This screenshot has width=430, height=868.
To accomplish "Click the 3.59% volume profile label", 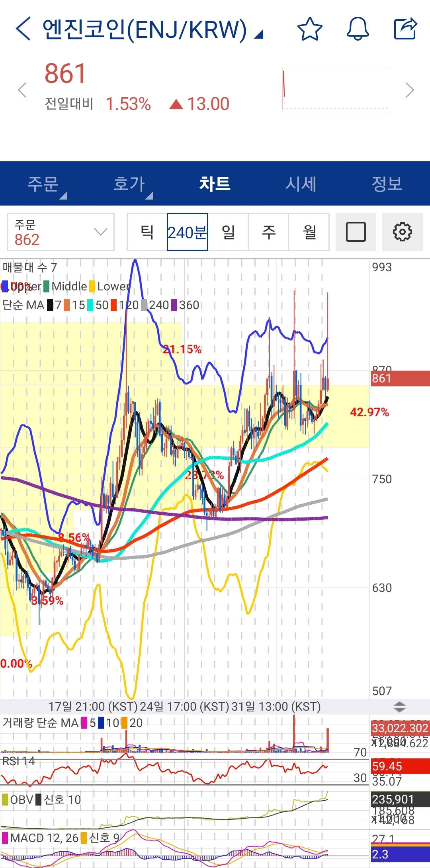I will (x=47, y=601).
